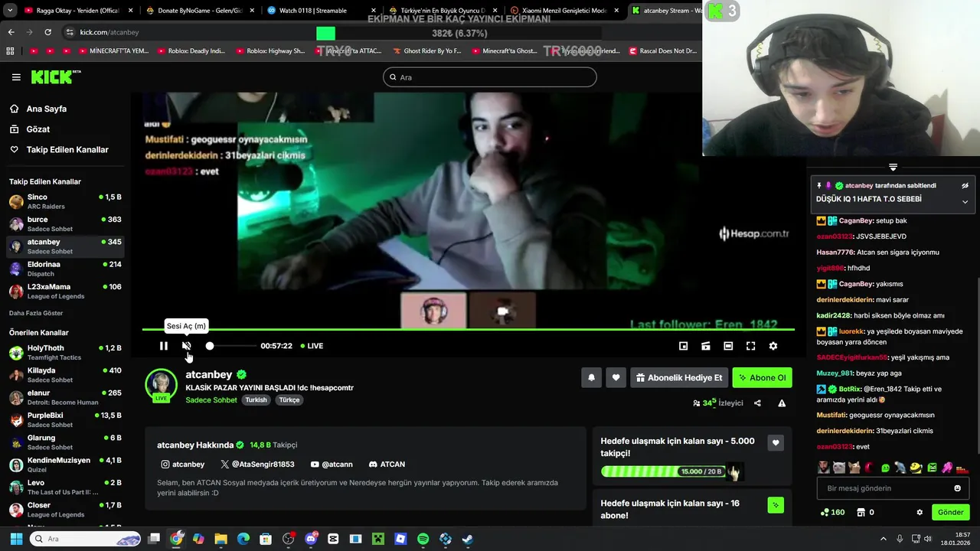The width and height of the screenshot is (980, 551).
Task: Open Steam from the taskbar
Action: (468, 539)
